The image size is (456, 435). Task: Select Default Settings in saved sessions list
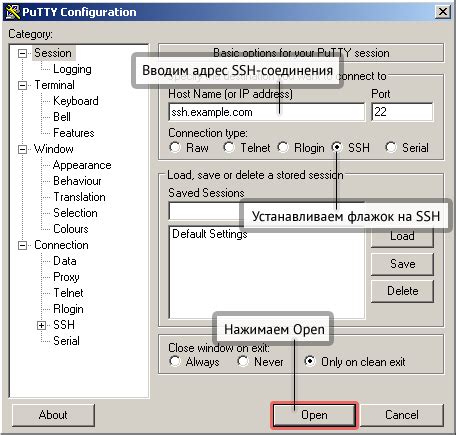tap(210, 234)
